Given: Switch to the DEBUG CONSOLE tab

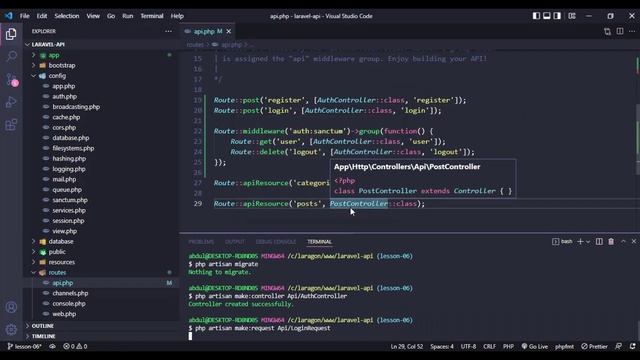Looking at the screenshot, I should point(276,242).
